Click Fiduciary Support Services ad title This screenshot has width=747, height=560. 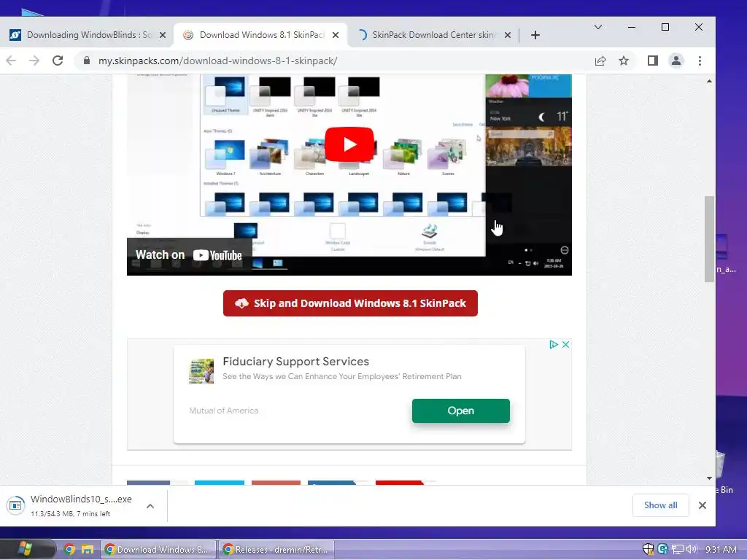tap(296, 362)
